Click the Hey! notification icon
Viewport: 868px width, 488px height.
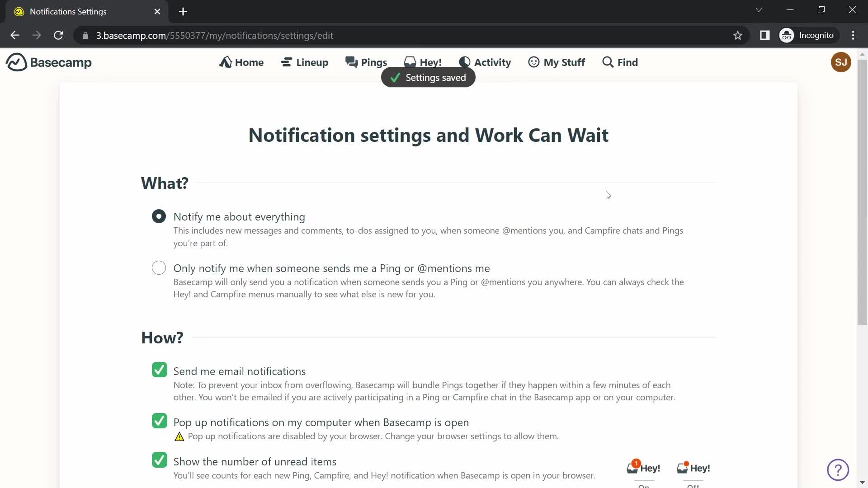tap(424, 62)
